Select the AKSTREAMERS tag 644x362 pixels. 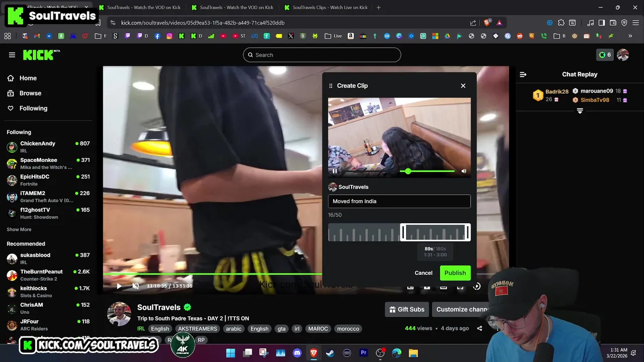198,329
